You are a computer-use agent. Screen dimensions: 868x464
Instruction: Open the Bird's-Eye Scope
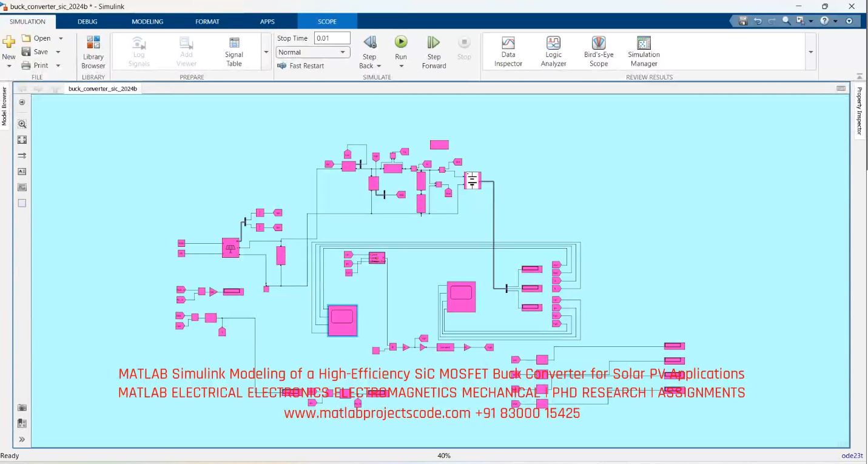coord(598,52)
